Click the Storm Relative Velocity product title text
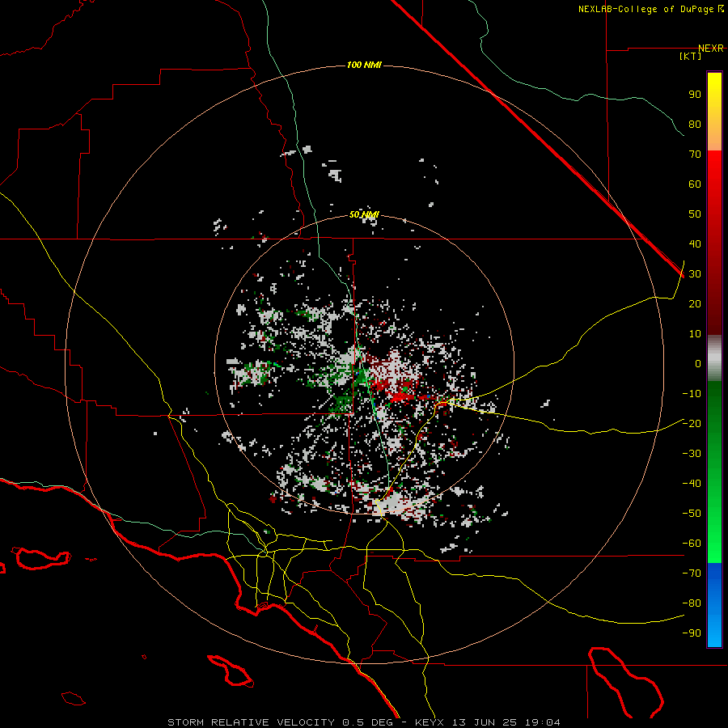 coord(251,722)
